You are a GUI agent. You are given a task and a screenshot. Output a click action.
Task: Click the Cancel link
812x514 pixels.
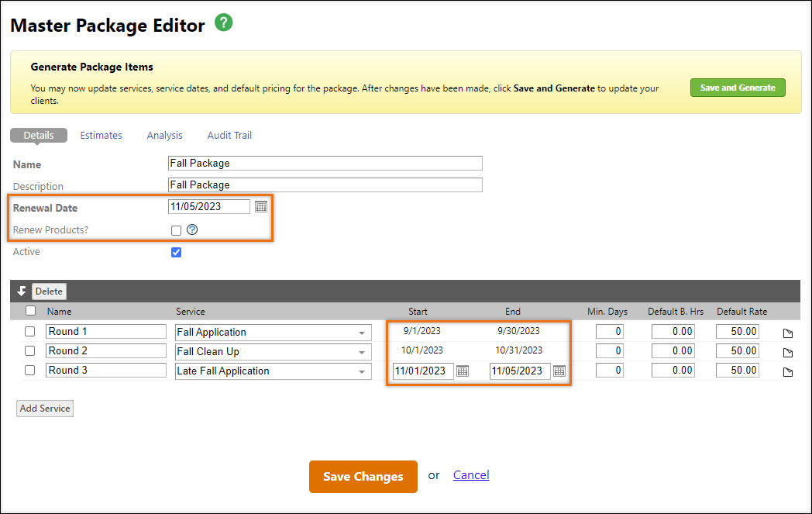click(471, 475)
